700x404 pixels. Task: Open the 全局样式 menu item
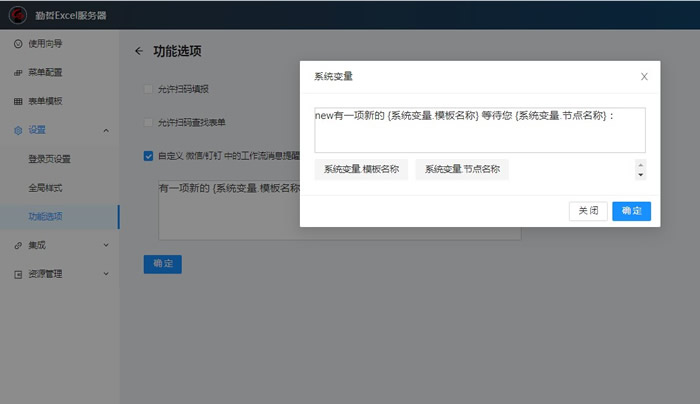(x=45, y=188)
